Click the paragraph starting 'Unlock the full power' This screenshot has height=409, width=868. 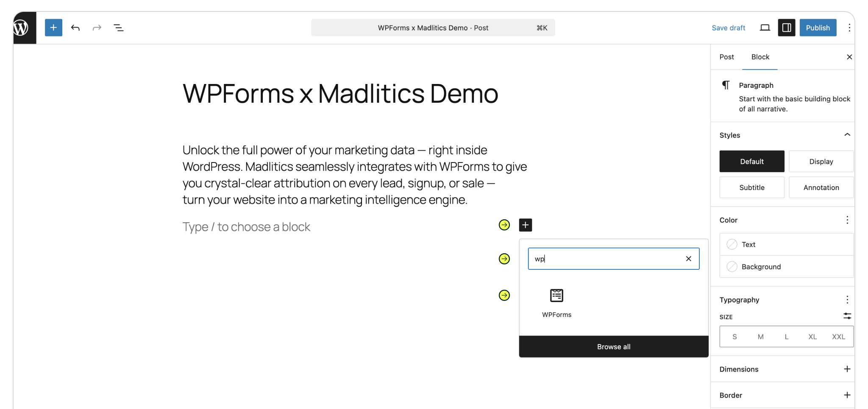[355, 175]
